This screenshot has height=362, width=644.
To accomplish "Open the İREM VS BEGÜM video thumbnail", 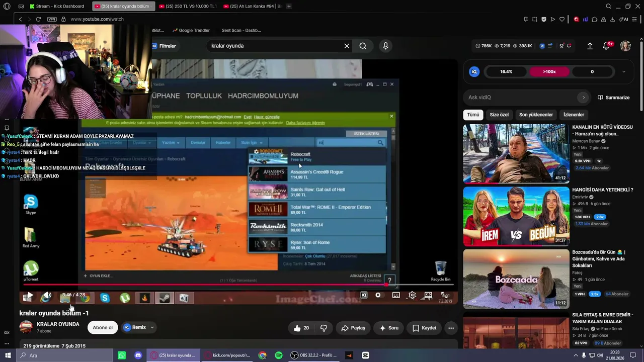I will [516, 216].
